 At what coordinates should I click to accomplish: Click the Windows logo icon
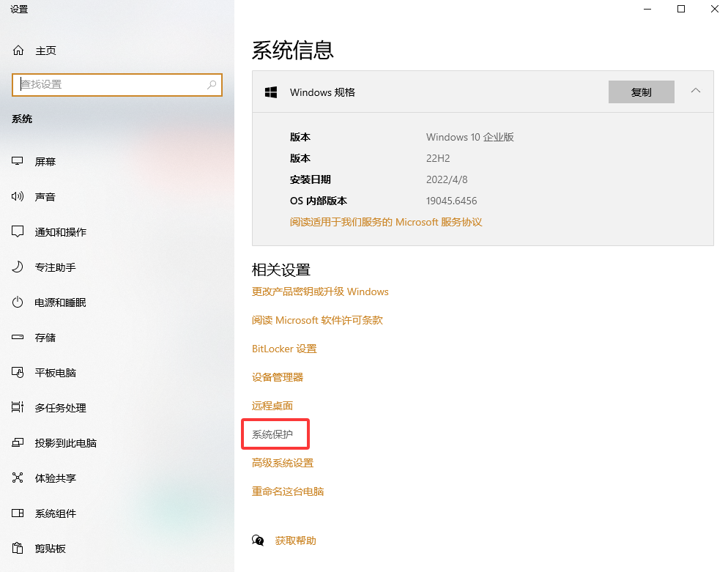[x=271, y=92]
